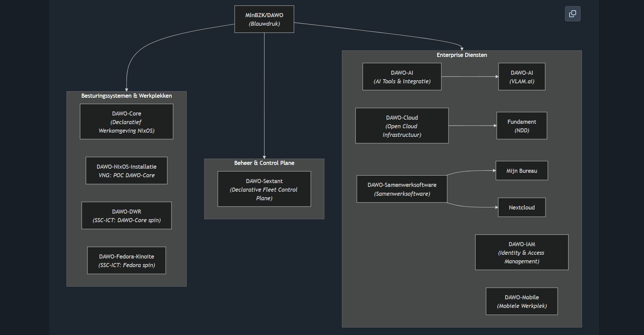Select the MinBZK/DAWO Blauwdruk node
This screenshot has width=644, height=335.
coord(264,19)
